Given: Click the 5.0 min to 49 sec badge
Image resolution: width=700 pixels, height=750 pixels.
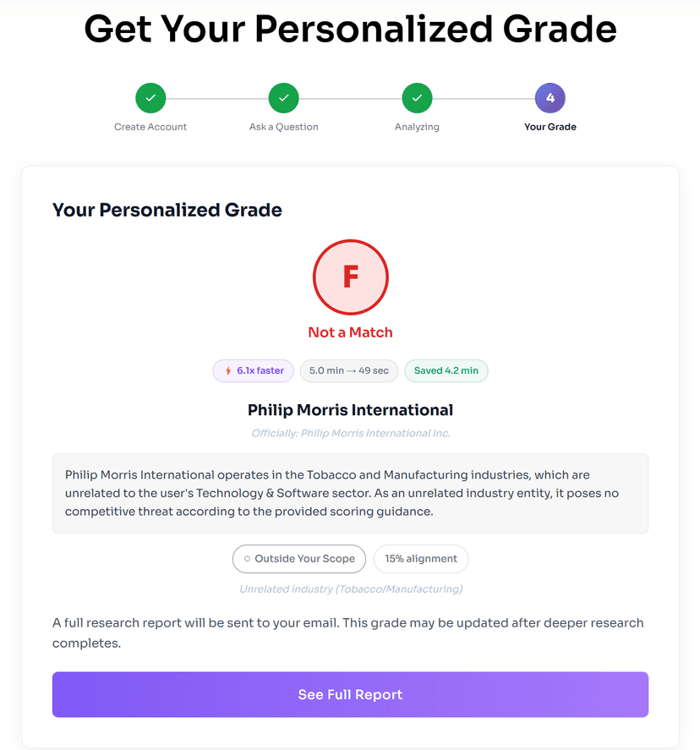Looking at the screenshot, I should click(349, 370).
